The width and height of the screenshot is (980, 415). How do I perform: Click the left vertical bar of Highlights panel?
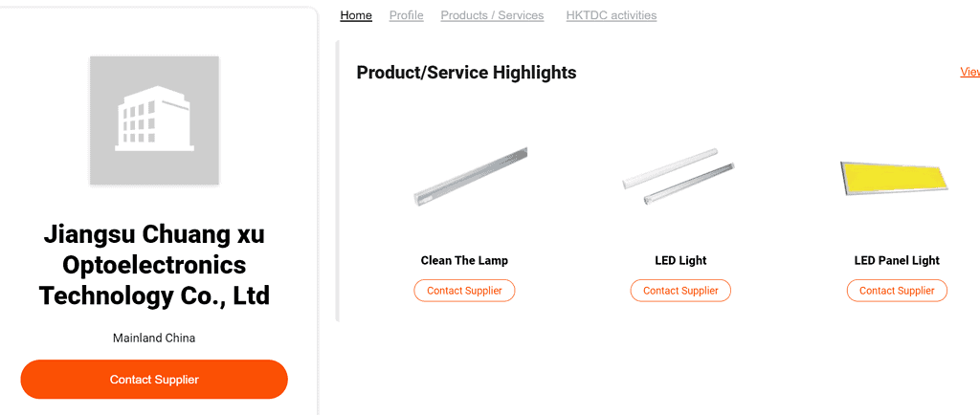[x=338, y=182]
